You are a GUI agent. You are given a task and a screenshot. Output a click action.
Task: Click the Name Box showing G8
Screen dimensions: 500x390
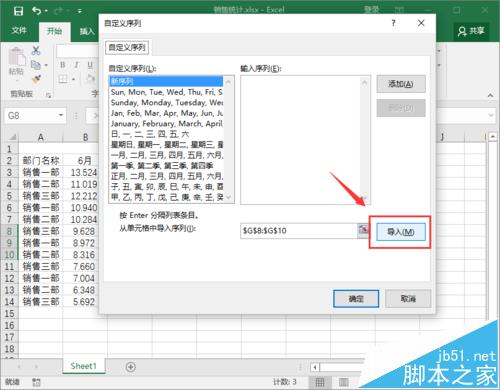(32, 116)
